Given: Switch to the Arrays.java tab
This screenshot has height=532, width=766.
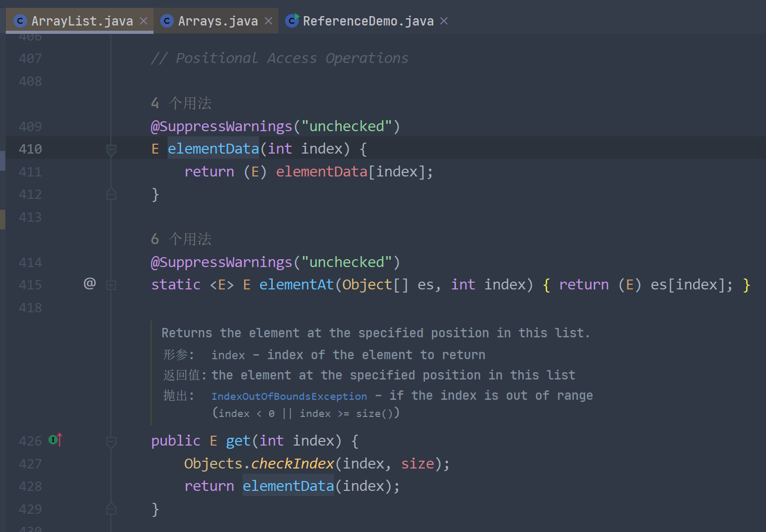Looking at the screenshot, I should click(218, 21).
